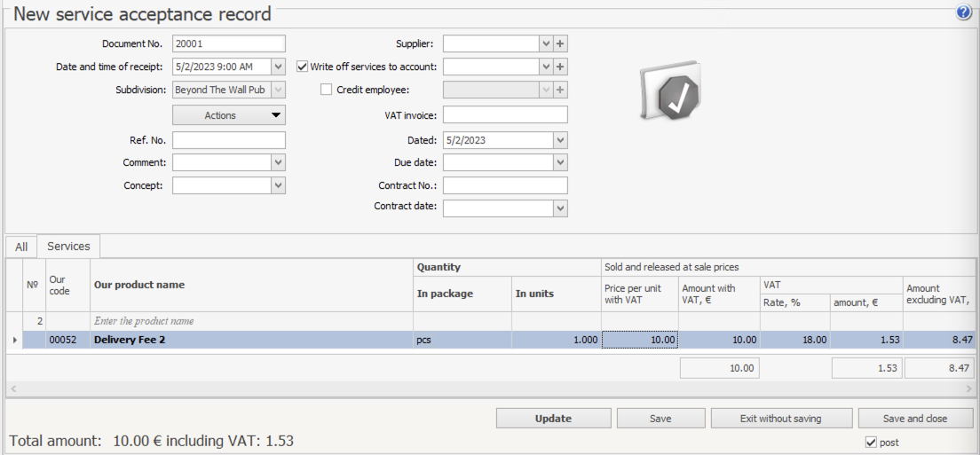Click the Exit without saving button
The width and height of the screenshot is (980, 455).
pyautogui.click(x=780, y=419)
